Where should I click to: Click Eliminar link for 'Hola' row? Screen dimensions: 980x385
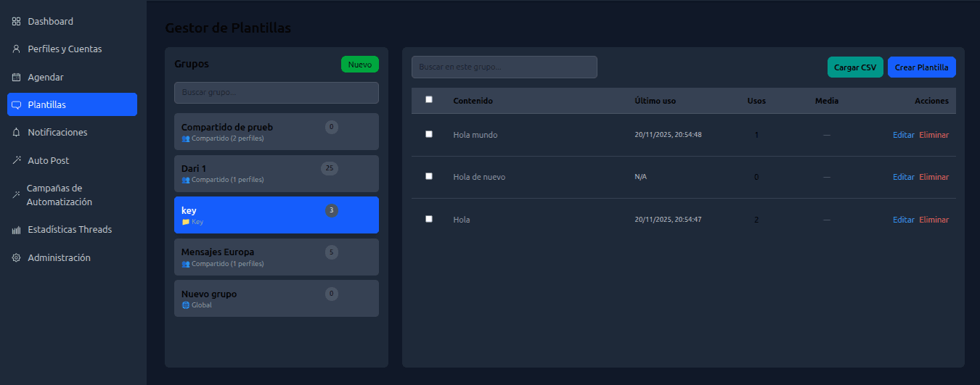934,220
